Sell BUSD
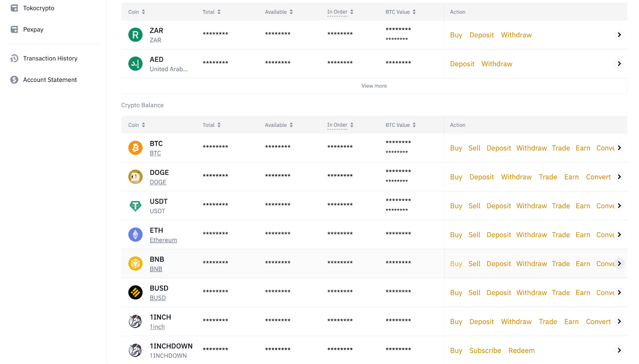 (474, 293)
